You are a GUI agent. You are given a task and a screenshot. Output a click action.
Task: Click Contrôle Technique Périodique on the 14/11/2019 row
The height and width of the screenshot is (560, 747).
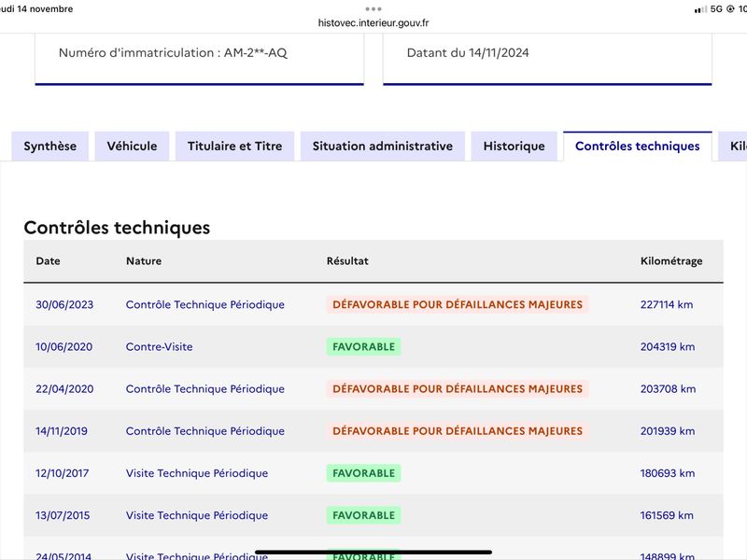[205, 431]
